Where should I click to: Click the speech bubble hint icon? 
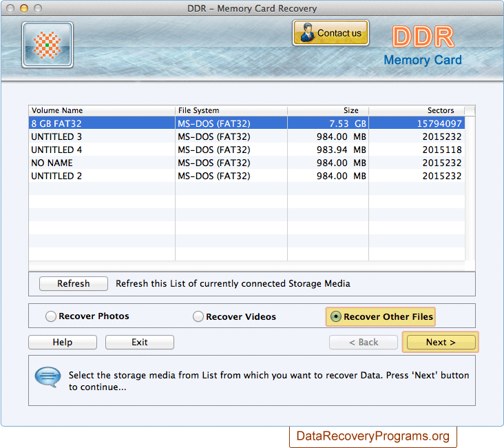pyautogui.click(x=48, y=377)
